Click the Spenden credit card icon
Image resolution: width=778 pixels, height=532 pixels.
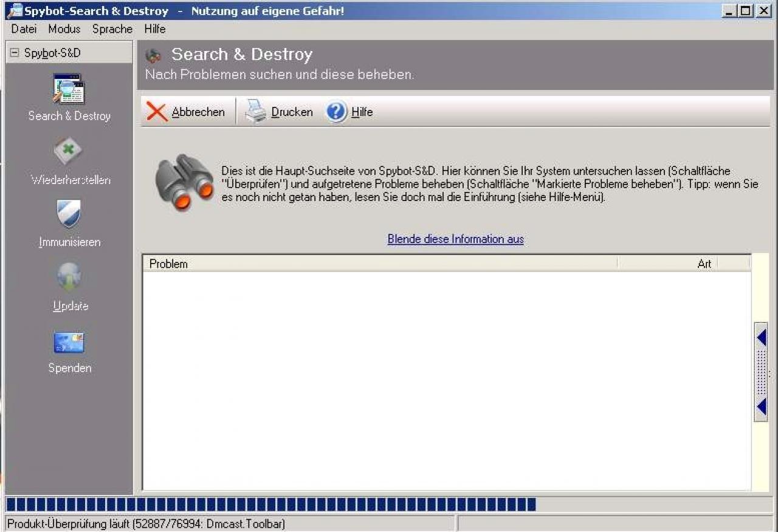pyautogui.click(x=69, y=343)
